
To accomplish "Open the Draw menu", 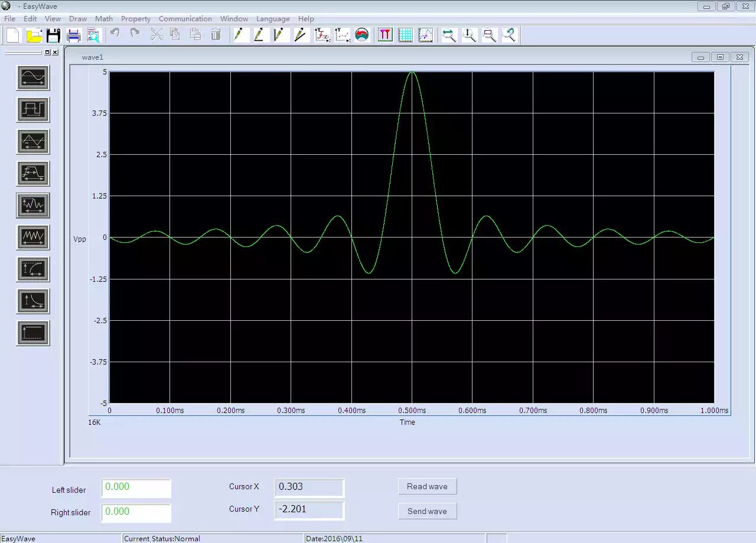I will (x=78, y=19).
